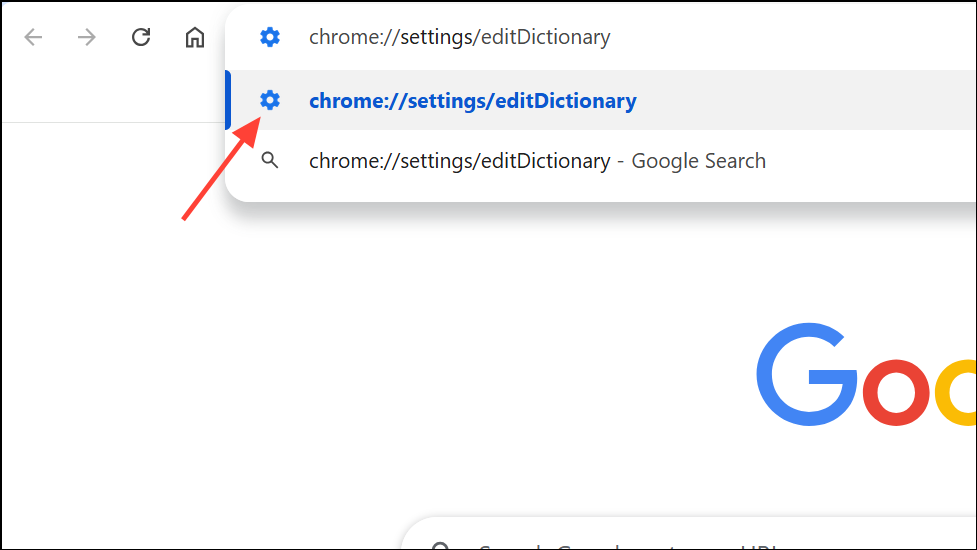This screenshot has height=550, width=977.
Task: Focus the address bar URL text
Action: click(459, 37)
